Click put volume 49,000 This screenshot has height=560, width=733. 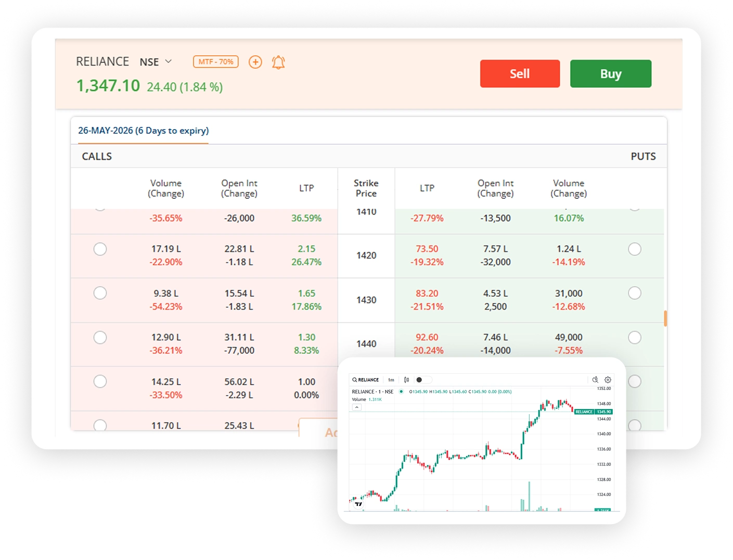coord(569,337)
